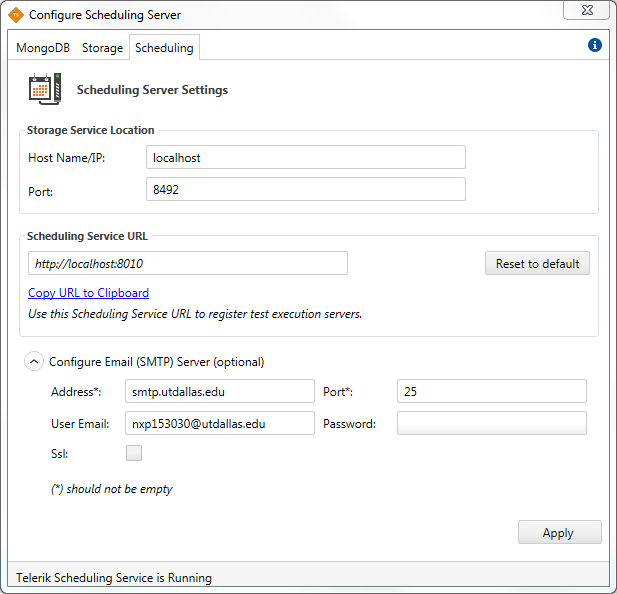Open the Storage tab
Image resolution: width=617 pixels, height=594 pixels.
click(102, 48)
